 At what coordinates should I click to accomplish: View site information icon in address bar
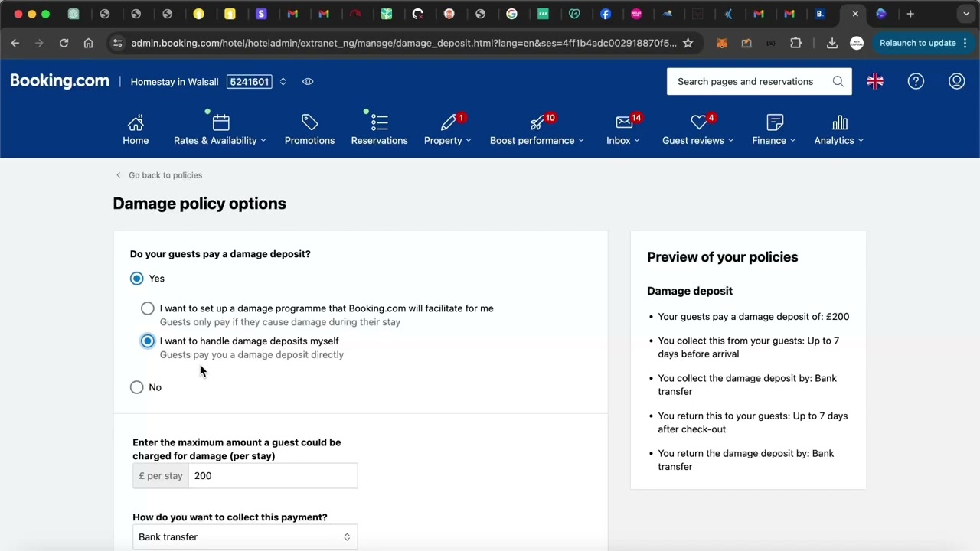[117, 43]
